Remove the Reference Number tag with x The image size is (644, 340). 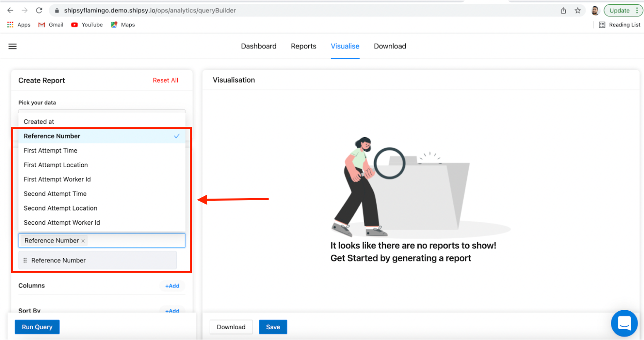83,241
